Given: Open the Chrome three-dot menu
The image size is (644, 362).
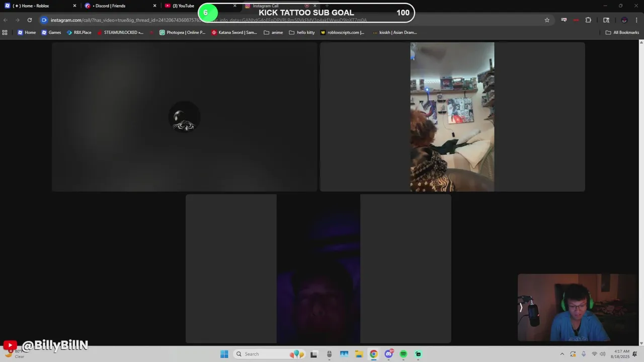Looking at the screenshot, I should pyautogui.click(x=636, y=20).
